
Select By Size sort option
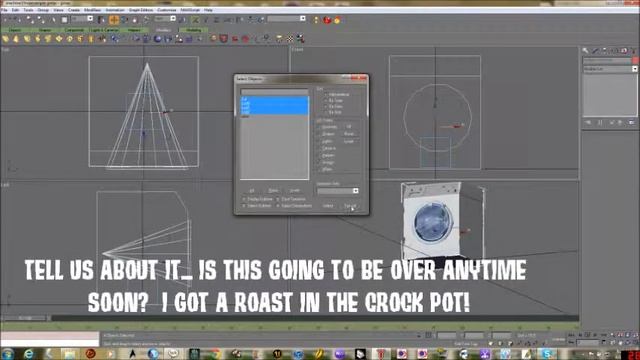[x=332, y=112]
